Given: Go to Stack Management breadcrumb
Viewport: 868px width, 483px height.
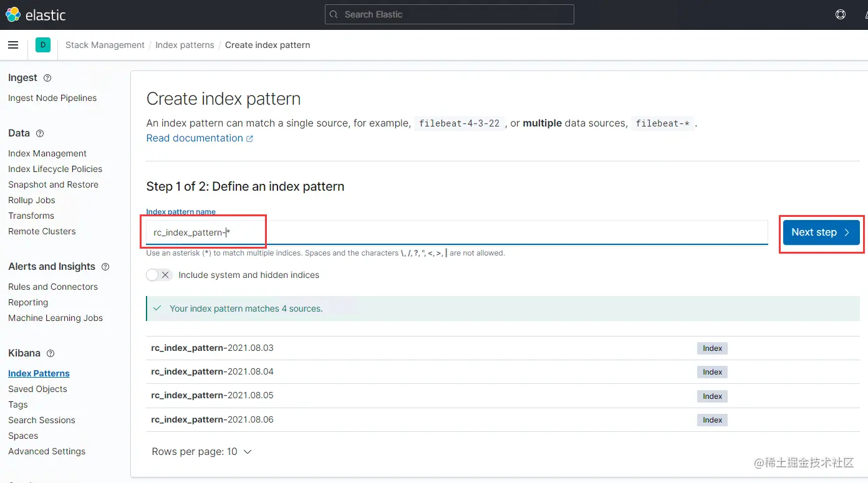Looking at the screenshot, I should point(105,45).
